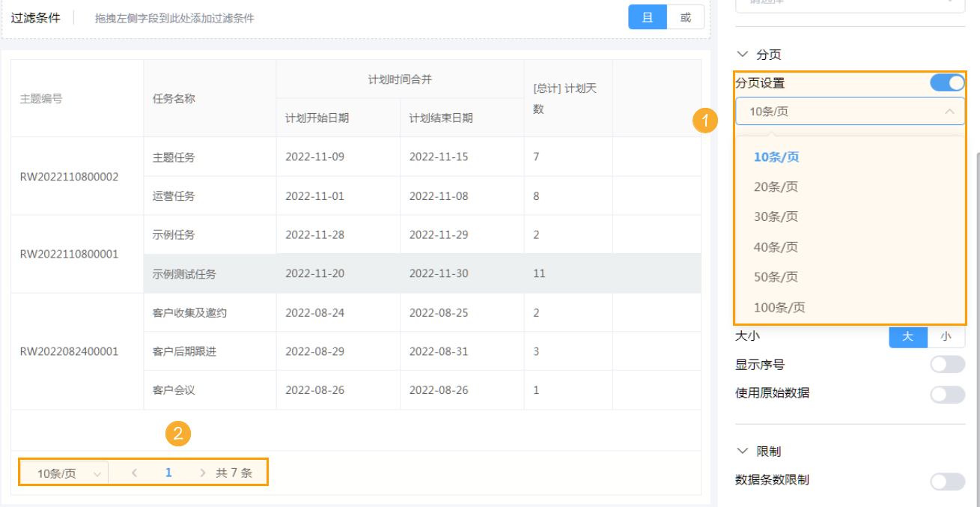Choose 50条/页 option
980x507 pixels.
pyautogui.click(x=776, y=277)
